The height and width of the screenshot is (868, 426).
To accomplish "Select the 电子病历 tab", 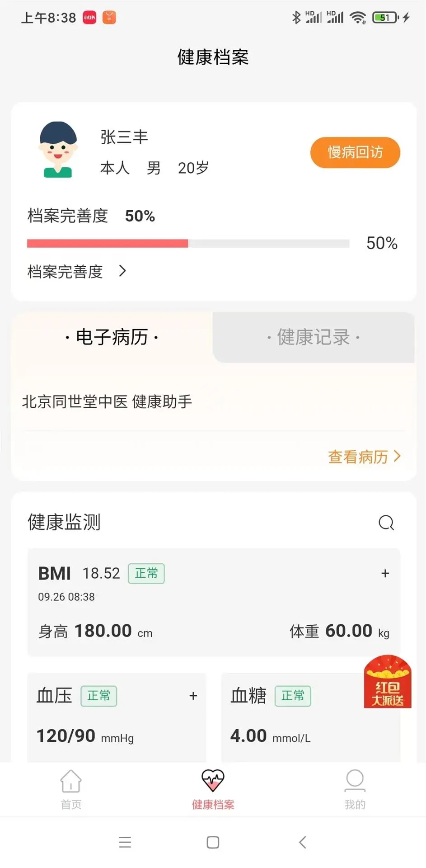I will coord(112,337).
